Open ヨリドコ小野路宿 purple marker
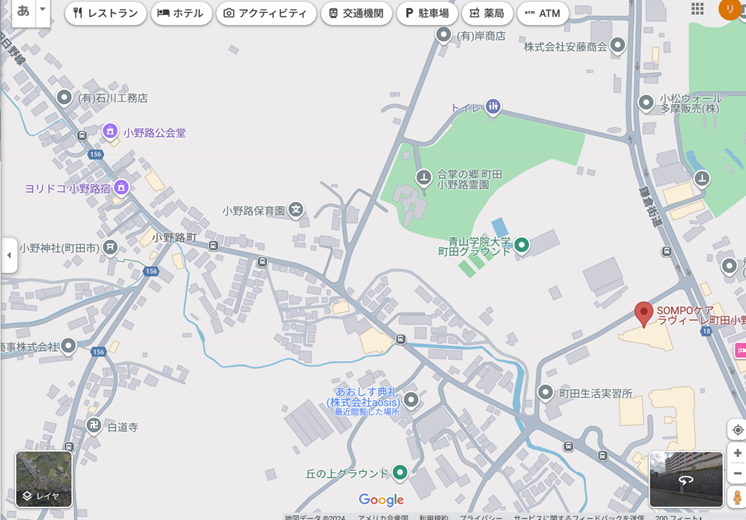This screenshot has width=746, height=520. tap(121, 187)
